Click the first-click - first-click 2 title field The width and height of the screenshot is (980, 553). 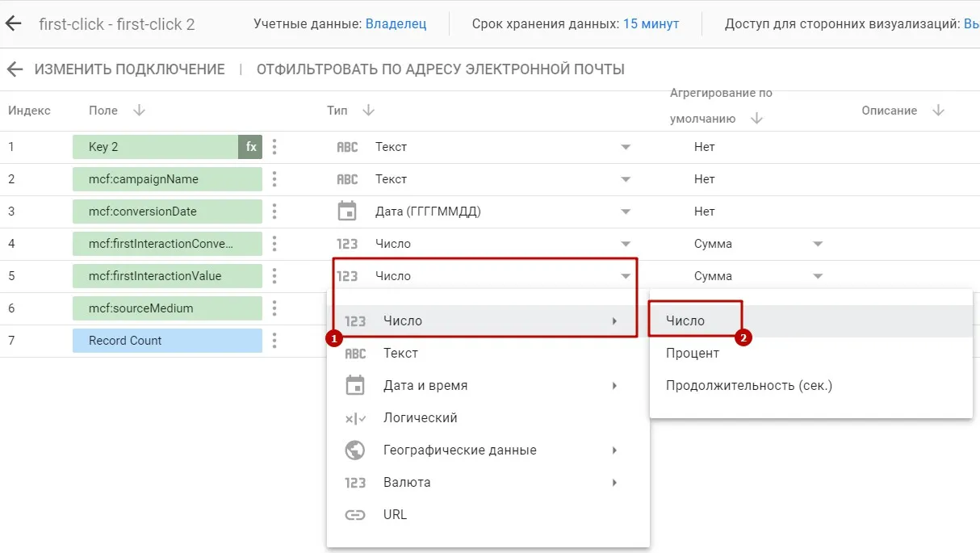point(117,24)
